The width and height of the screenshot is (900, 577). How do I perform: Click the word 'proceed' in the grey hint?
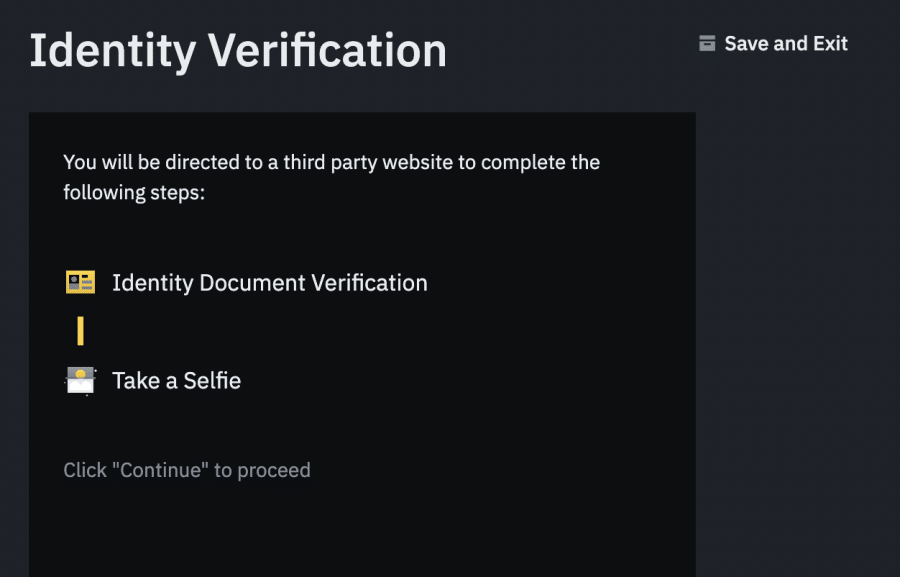(x=274, y=471)
